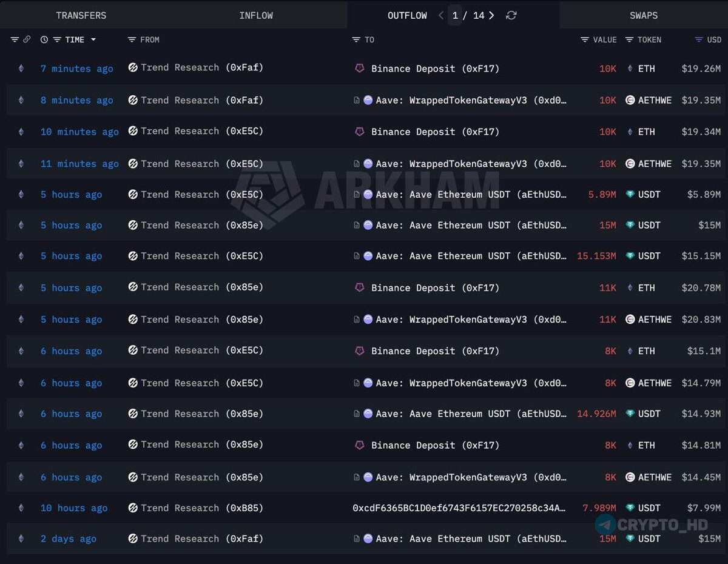Image resolution: width=728 pixels, height=564 pixels.
Task: Click USDT token icon in $7.99M row
Action: tap(630, 508)
